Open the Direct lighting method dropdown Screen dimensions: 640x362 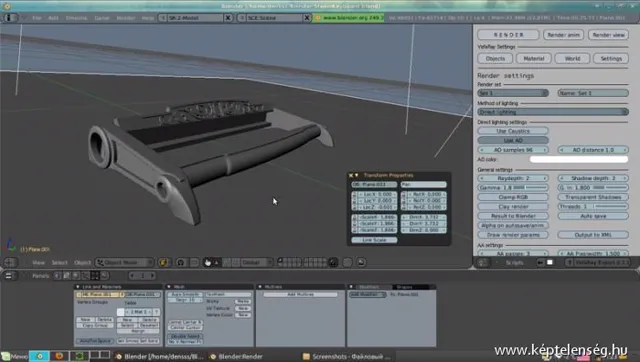click(553, 112)
